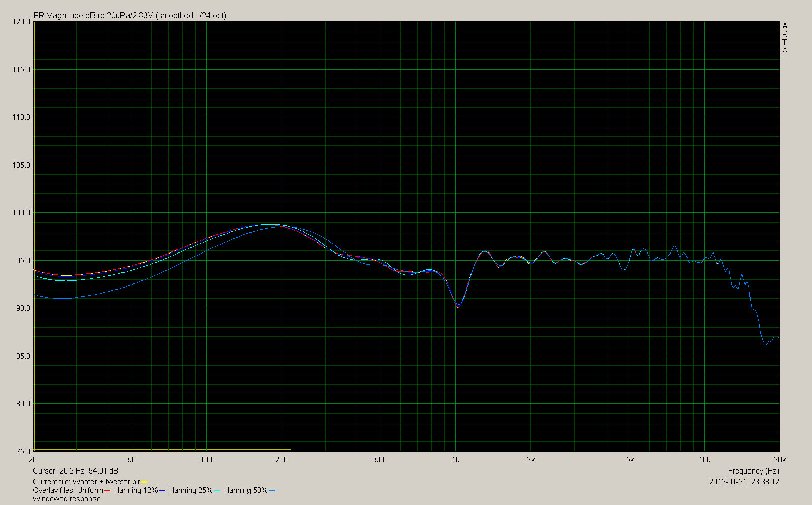Screen dimensions: 812x505
Task: Click the 100.0 y-axis label
Action: coord(21,213)
